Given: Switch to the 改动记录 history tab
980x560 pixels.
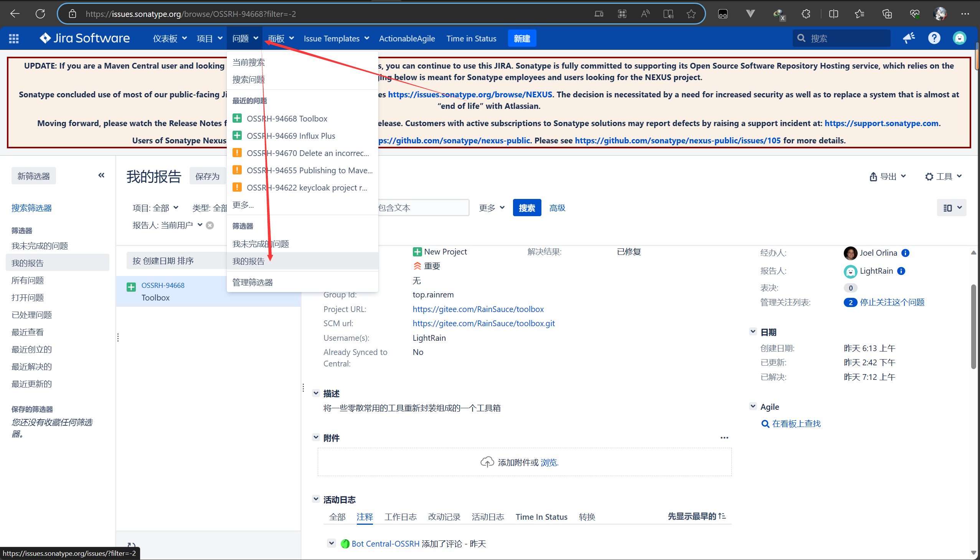Looking at the screenshot, I should [444, 517].
